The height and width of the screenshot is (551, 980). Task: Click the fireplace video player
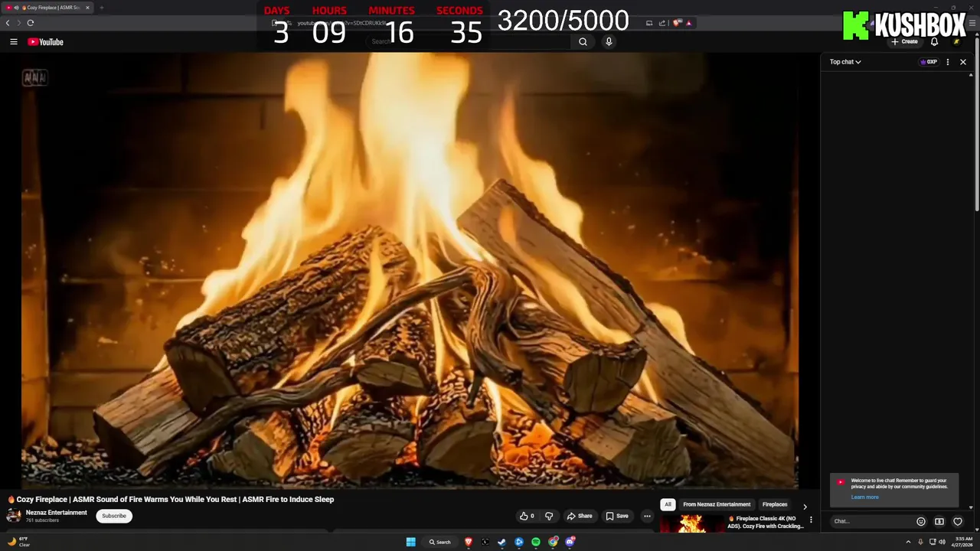pos(410,269)
